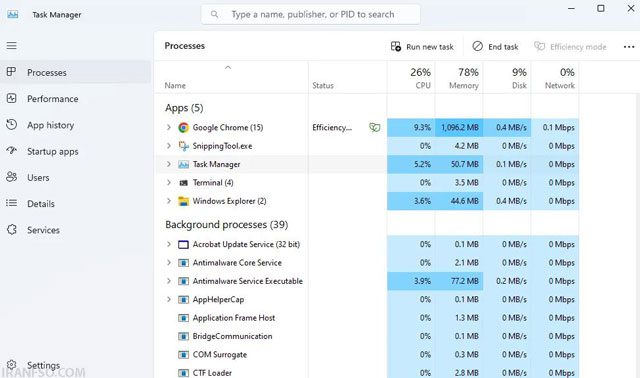
Task: Click the Run new task button
Action: 422,47
